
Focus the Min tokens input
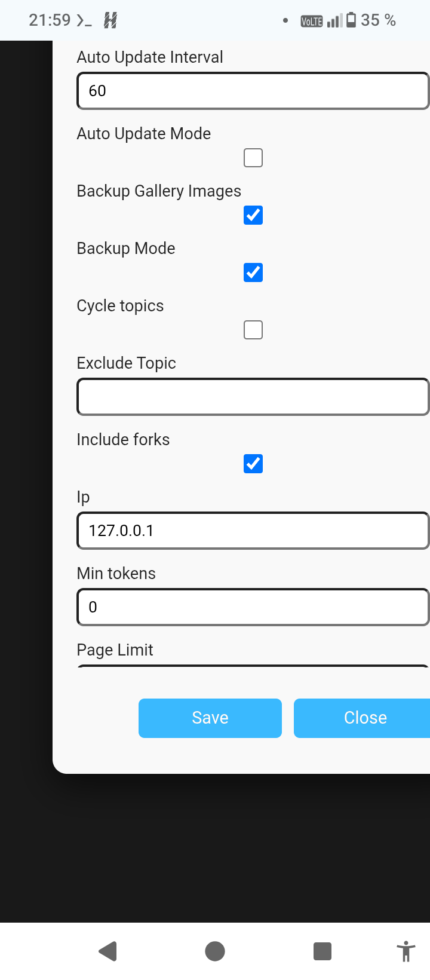click(x=253, y=607)
